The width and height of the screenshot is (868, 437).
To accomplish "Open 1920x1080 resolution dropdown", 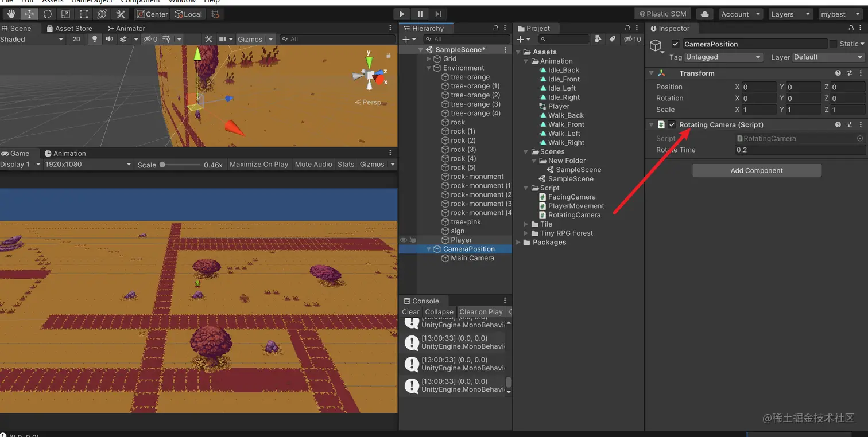I will 88,164.
